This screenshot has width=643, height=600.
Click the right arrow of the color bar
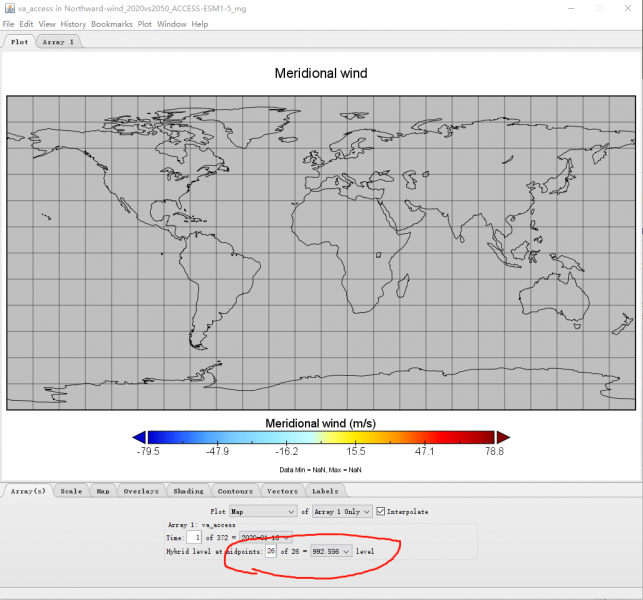[503, 437]
